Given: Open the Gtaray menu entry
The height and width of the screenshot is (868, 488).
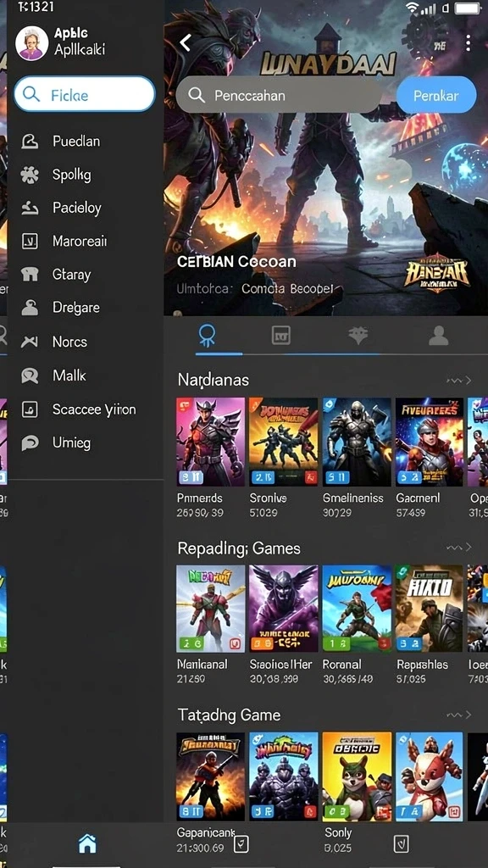Looking at the screenshot, I should click(86, 275).
